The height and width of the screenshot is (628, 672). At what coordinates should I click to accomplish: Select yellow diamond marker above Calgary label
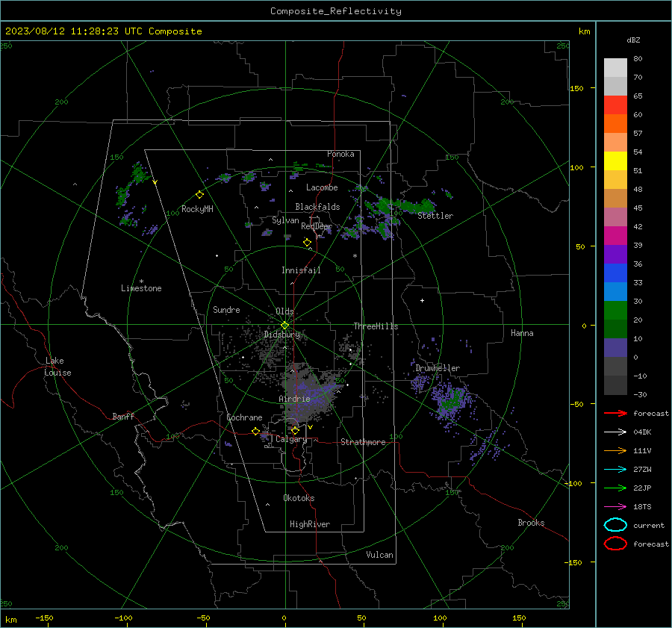(295, 430)
